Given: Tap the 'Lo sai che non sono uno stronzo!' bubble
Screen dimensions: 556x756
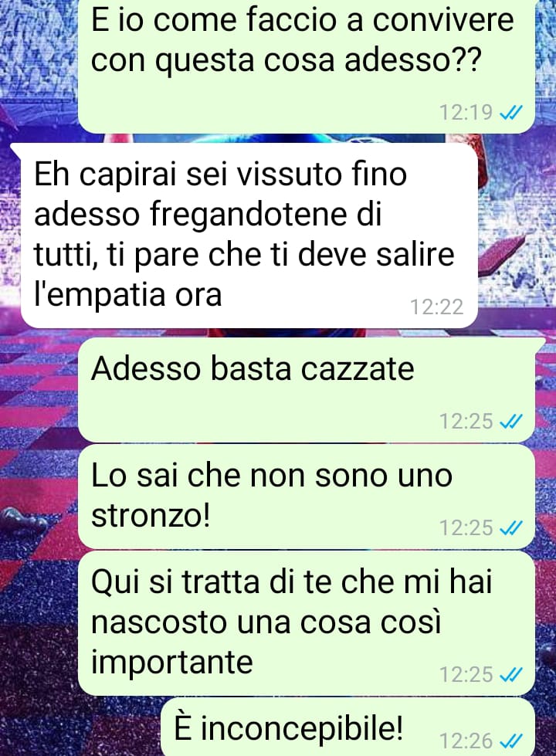Looking at the screenshot, I should pos(307,497).
